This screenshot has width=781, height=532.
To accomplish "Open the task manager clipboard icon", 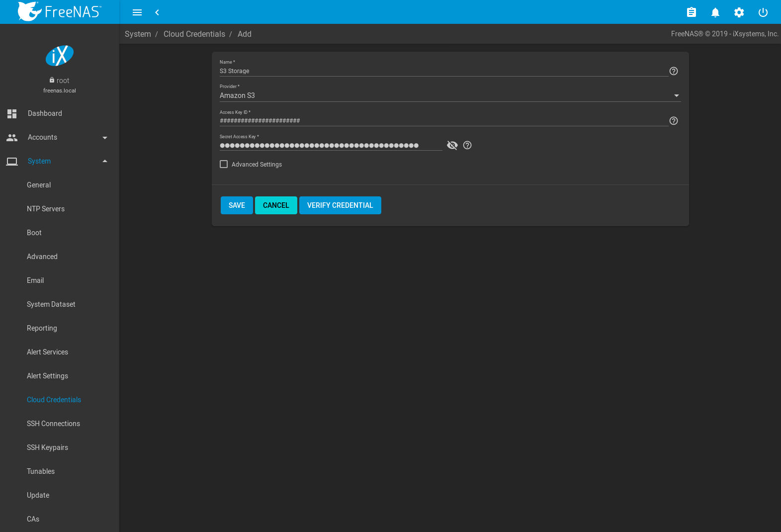I will 692,12.
